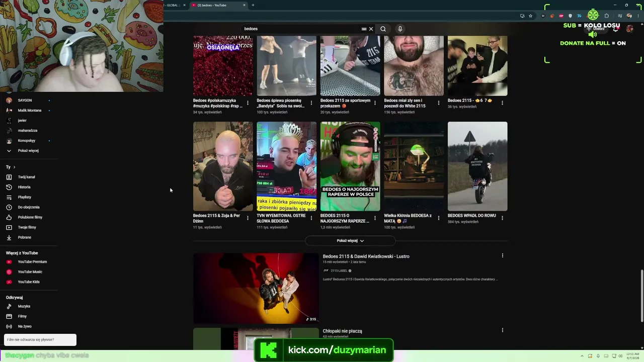Image resolution: width=644 pixels, height=362 pixels.
Task: Open SAYGON channel avatar
Action: (9, 101)
